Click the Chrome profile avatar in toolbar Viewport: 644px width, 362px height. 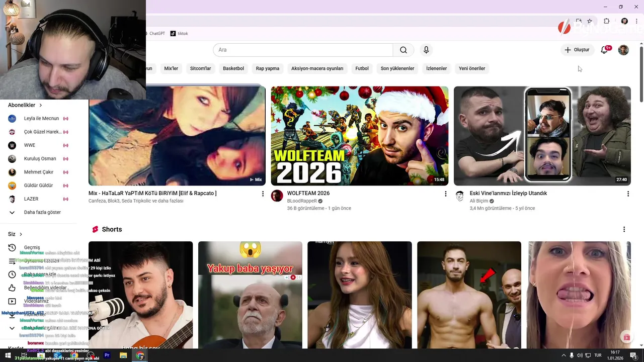click(x=624, y=21)
